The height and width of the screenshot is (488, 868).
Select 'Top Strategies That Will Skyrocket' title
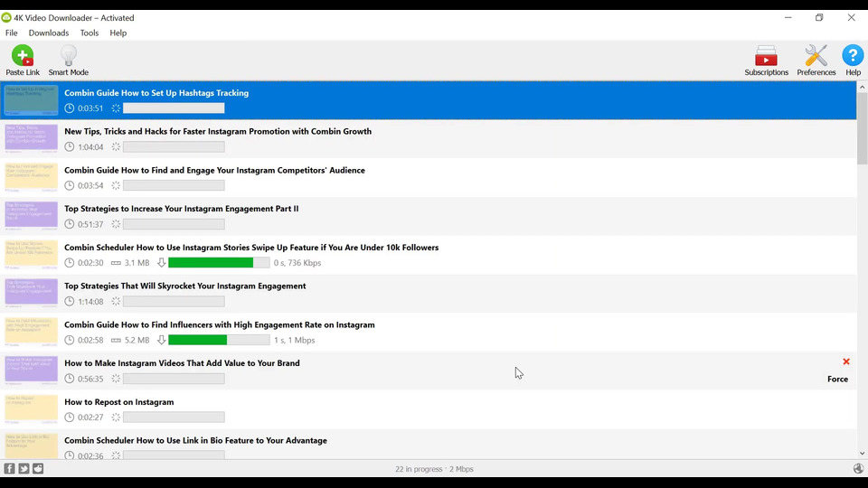(184, 286)
